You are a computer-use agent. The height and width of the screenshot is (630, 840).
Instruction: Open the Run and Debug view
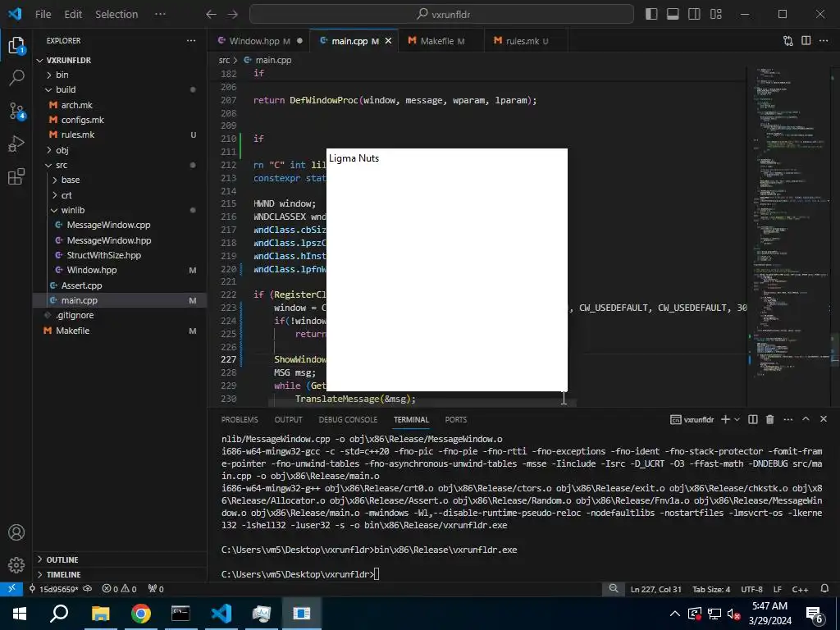point(16,144)
